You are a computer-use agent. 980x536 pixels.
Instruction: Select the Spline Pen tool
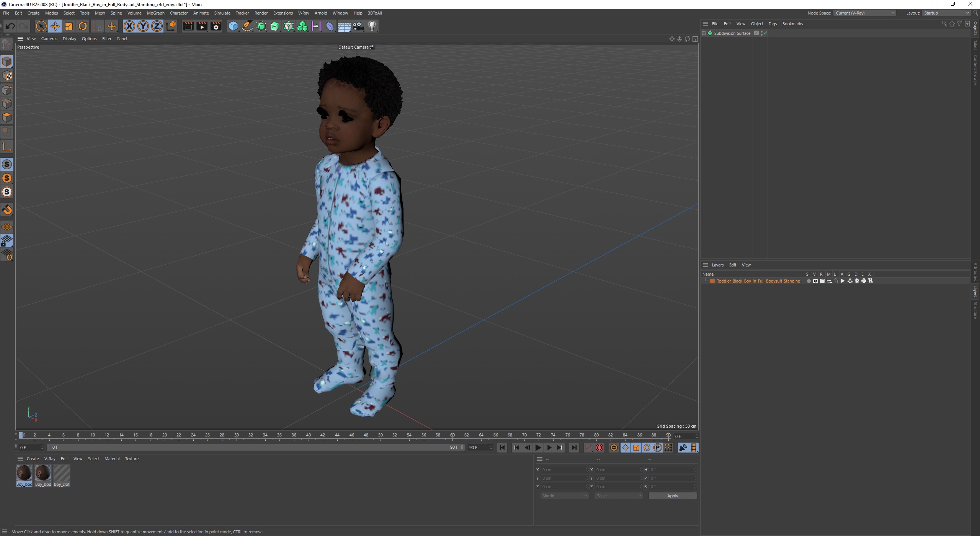pyautogui.click(x=247, y=26)
